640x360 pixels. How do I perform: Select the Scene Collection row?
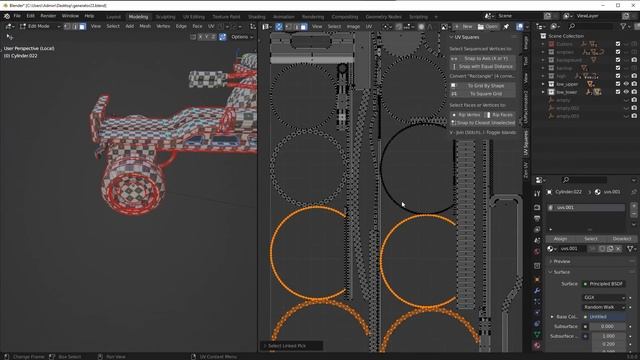pyautogui.click(x=566, y=36)
